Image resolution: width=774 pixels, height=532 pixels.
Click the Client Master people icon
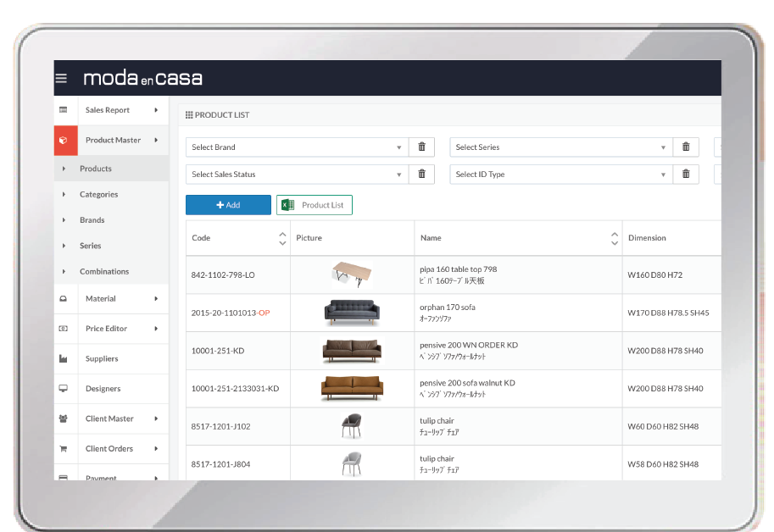click(64, 418)
